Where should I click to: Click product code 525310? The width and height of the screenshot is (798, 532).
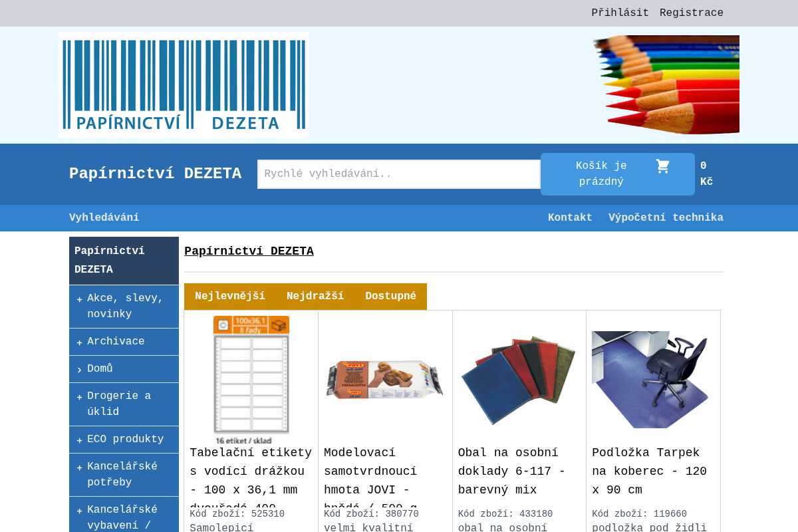pyautogui.click(x=237, y=514)
